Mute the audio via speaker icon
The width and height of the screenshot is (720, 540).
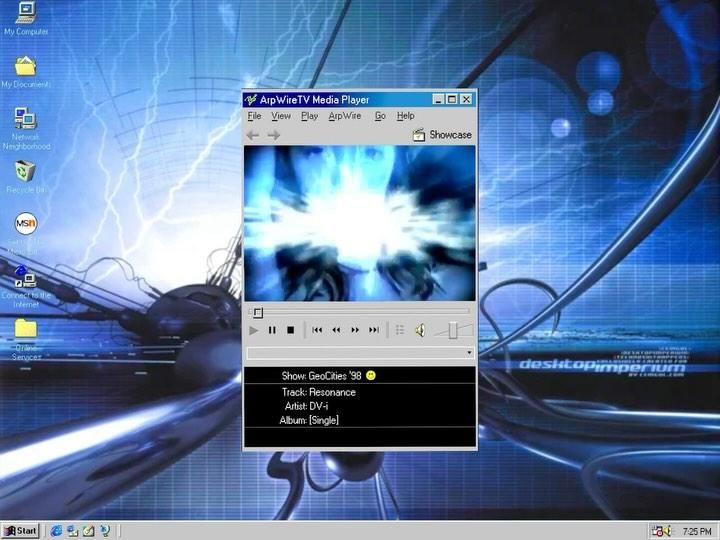pyautogui.click(x=420, y=330)
